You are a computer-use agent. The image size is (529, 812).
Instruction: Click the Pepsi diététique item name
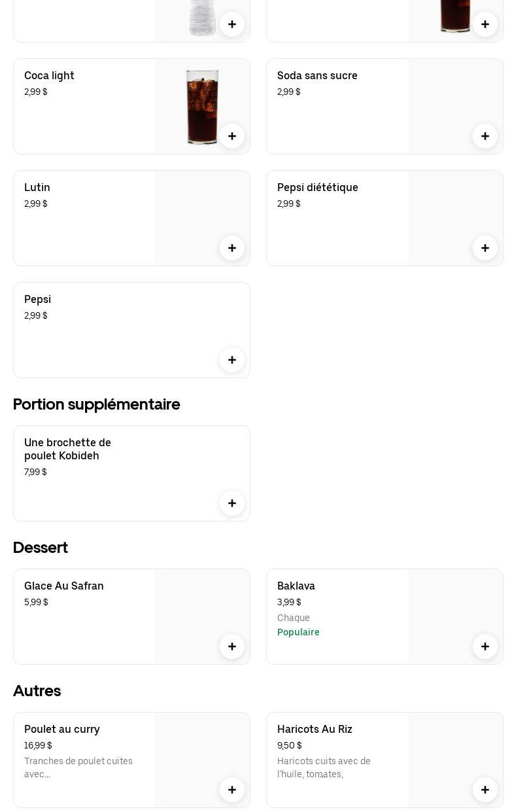[318, 188]
